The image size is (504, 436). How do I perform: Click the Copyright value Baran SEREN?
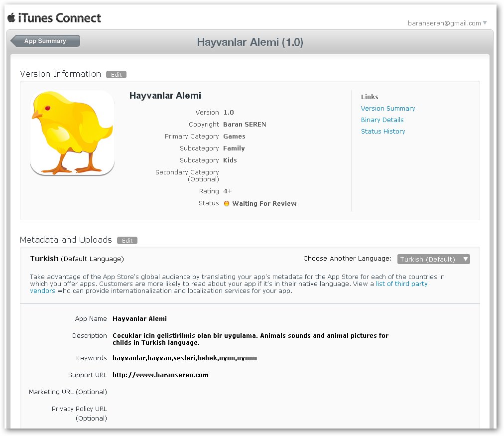(x=245, y=124)
